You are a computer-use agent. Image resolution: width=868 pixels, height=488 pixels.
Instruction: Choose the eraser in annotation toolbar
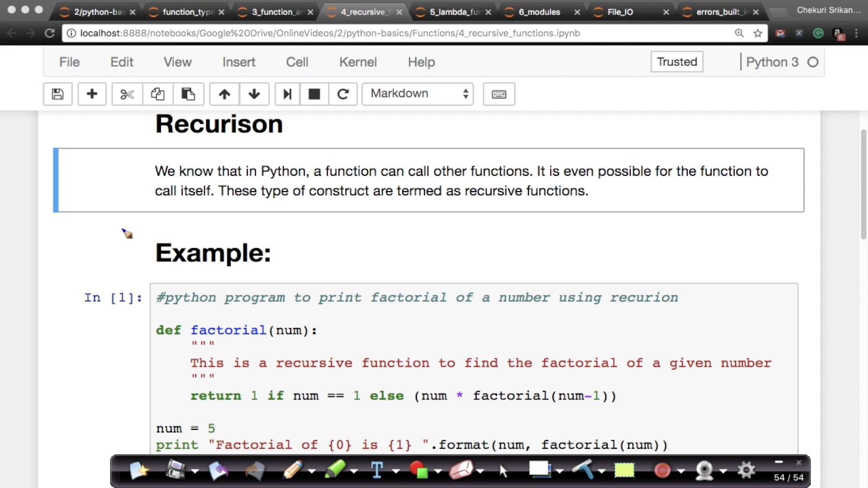coord(461,470)
